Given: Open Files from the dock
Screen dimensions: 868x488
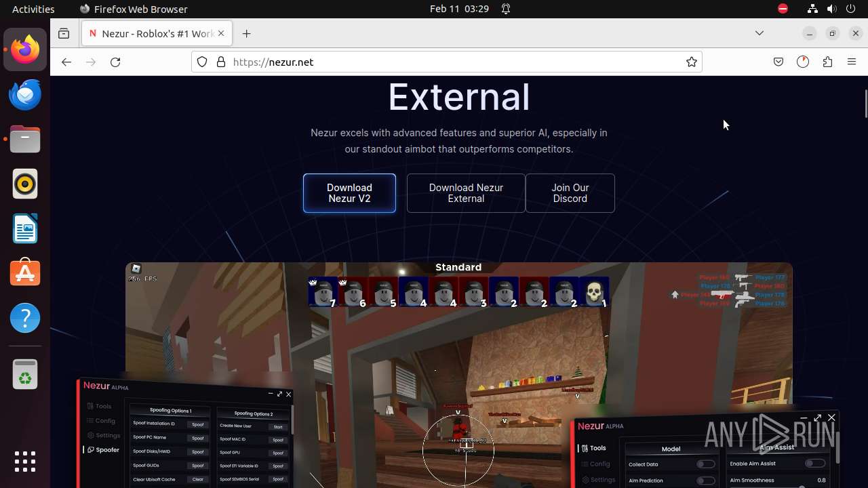Looking at the screenshot, I should pyautogui.click(x=25, y=139).
